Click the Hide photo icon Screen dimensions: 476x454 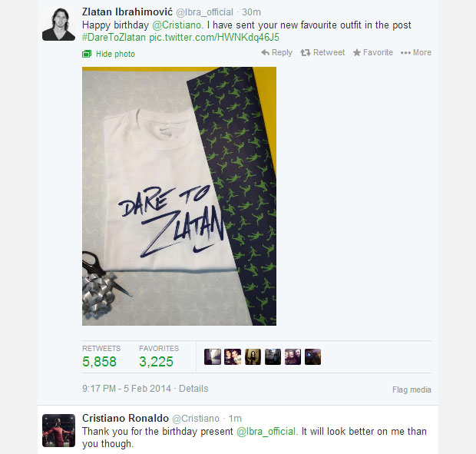(x=87, y=54)
